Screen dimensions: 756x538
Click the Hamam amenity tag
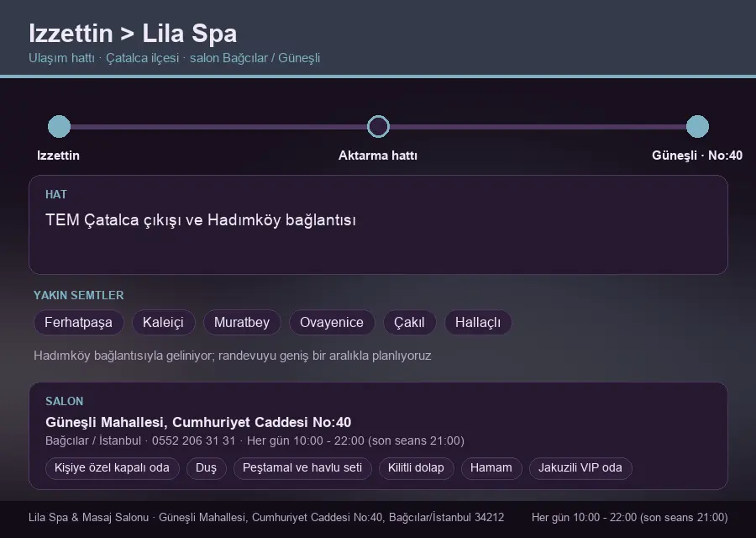491,468
